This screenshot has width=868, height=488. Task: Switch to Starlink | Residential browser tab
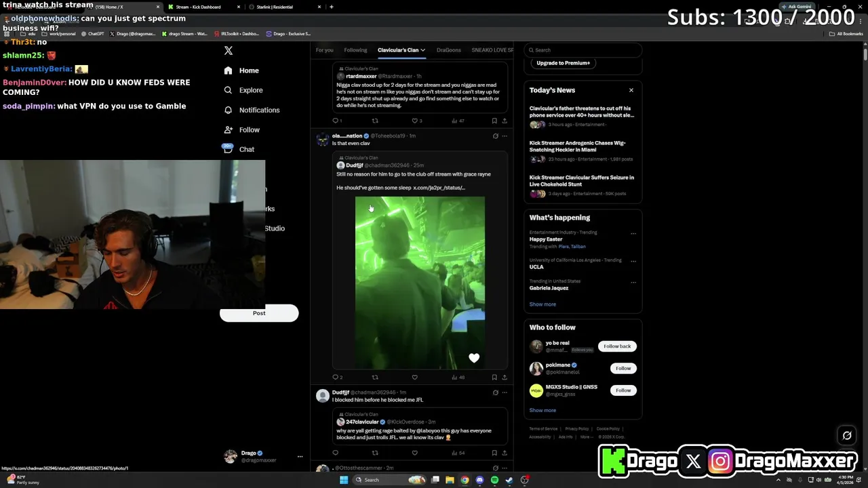click(x=283, y=7)
